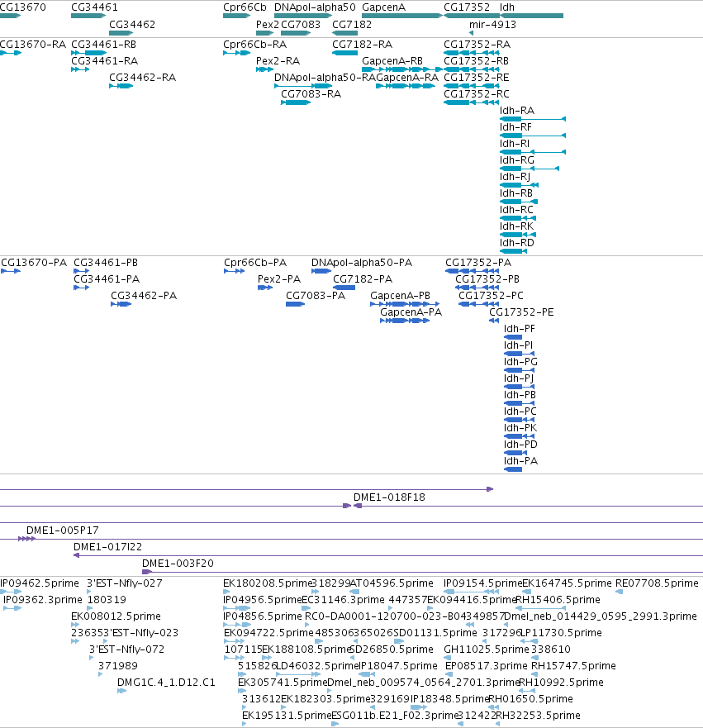Select BAC clone DME1-018F18

point(389,497)
